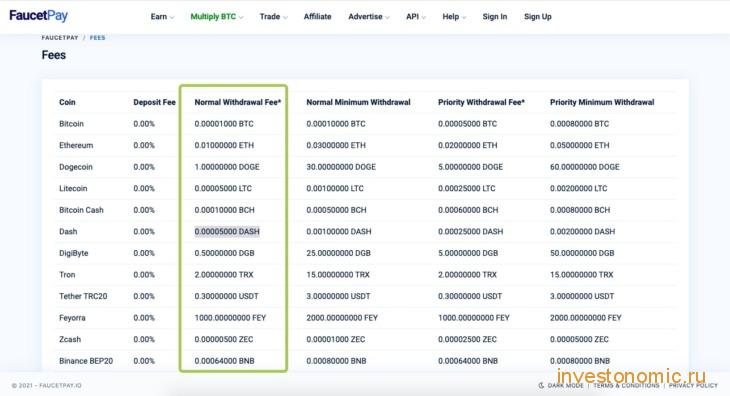Viewport: 730px width, 396px height.
Task: Open the Help dropdown menu
Action: (454, 16)
